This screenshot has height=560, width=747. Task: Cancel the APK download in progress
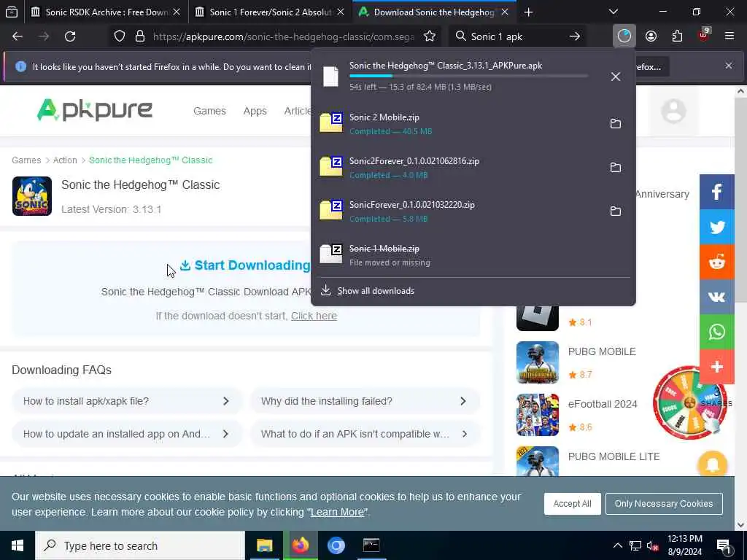(616, 76)
